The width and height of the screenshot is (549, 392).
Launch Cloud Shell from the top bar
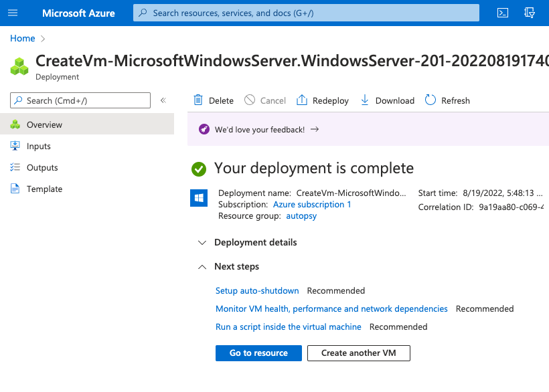[x=503, y=13]
